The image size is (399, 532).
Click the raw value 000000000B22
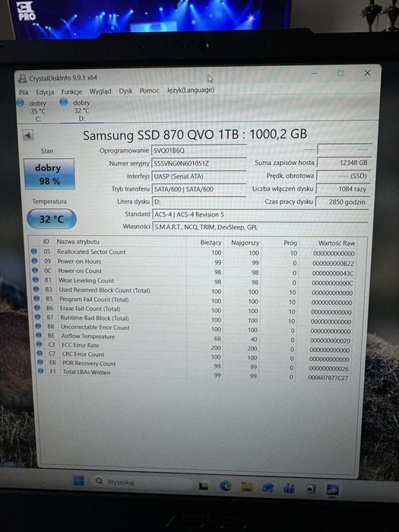click(333, 263)
